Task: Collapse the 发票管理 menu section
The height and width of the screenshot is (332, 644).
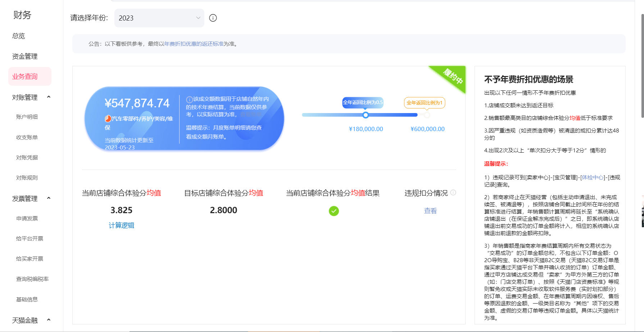Action: coord(49,198)
